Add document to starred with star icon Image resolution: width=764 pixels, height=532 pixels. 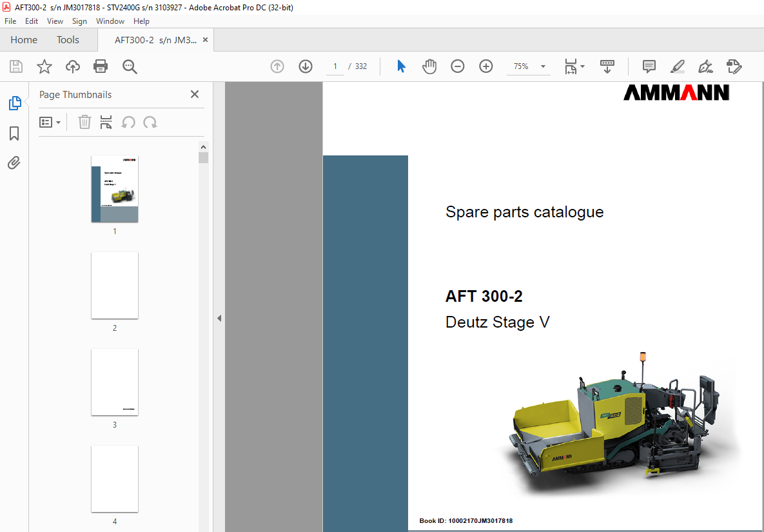point(44,66)
